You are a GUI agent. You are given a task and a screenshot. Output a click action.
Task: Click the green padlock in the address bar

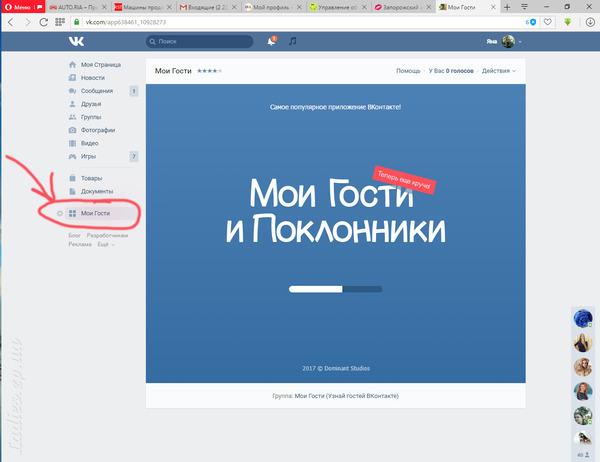coord(77,22)
